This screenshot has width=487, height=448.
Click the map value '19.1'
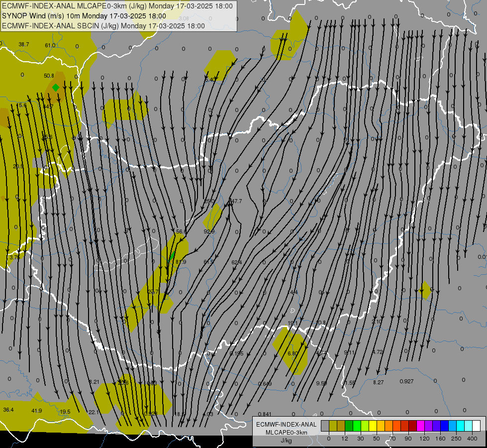coord(292,324)
